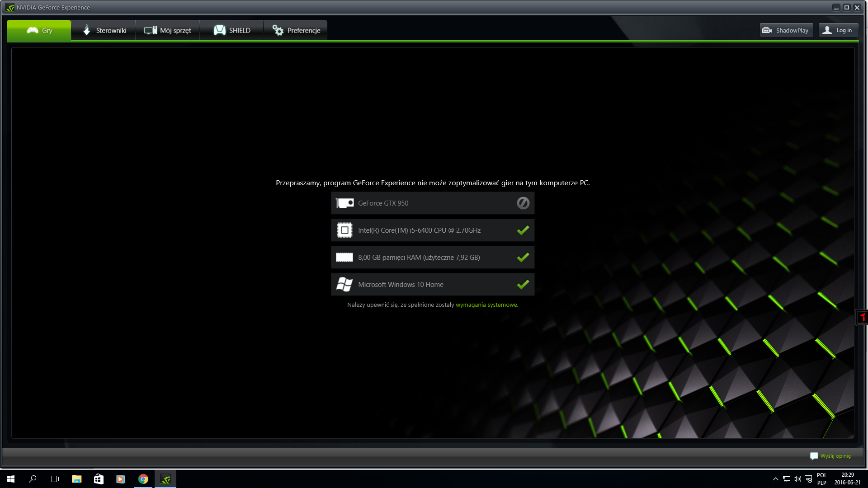868x488 pixels.
Task: Follow the wymagania systemowe link
Action: [x=486, y=305]
